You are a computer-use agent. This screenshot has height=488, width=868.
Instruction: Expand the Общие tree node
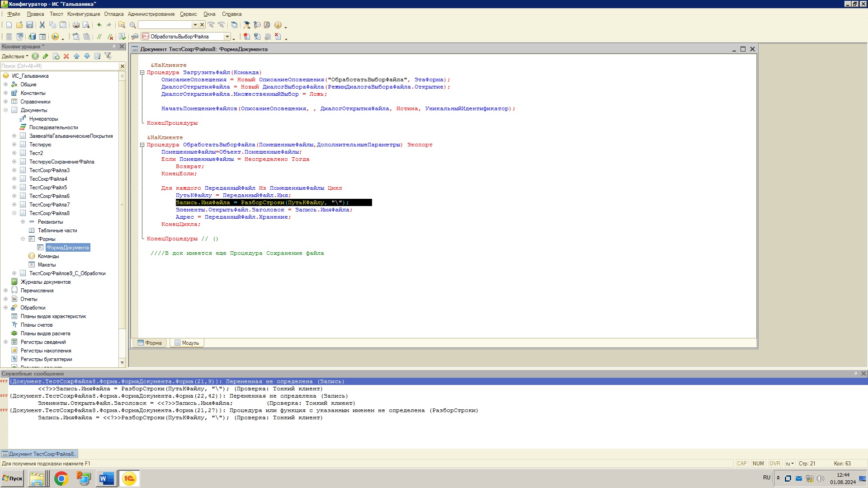click(x=5, y=84)
